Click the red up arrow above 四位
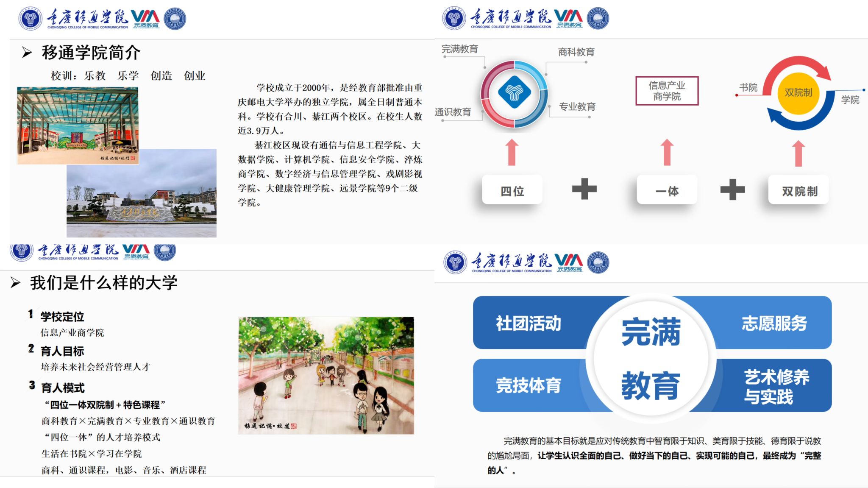The height and width of the screenshot is (488, 868). [512, 153]
